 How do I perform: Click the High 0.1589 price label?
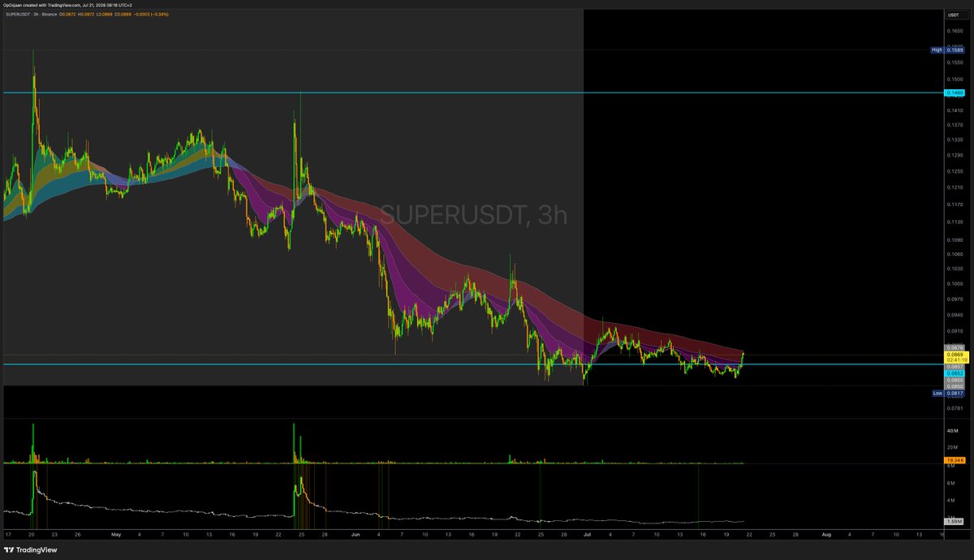click(947, 50)
